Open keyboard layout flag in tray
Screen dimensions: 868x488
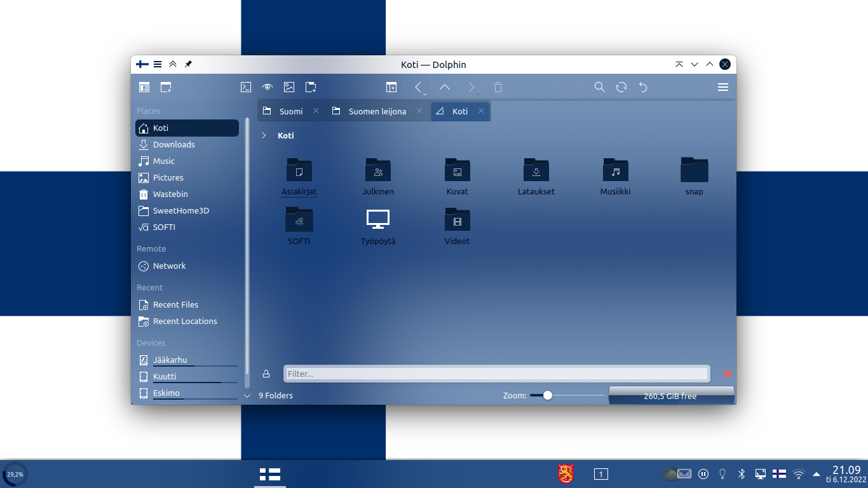779,474
